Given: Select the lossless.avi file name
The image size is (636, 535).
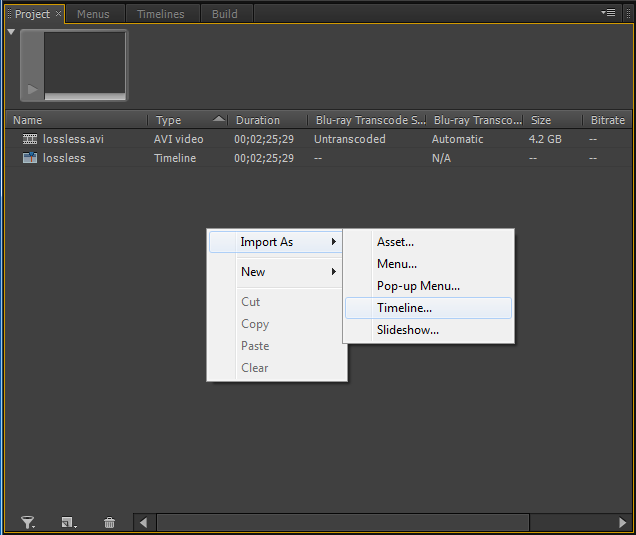Looking at the screenshot, I should coord(73,139).
